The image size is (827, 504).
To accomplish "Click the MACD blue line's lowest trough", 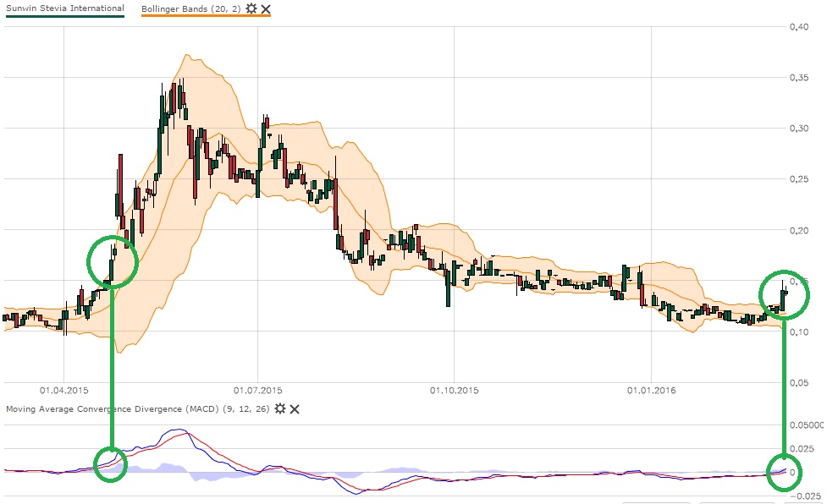I will (x=356, y=494).
